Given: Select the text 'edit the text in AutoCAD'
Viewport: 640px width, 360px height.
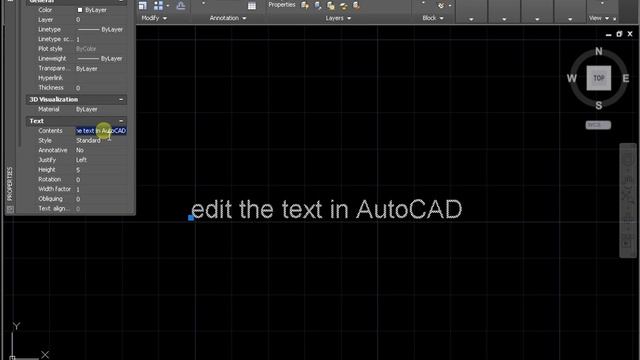Looking at the screenshot, I should [327, 209].
